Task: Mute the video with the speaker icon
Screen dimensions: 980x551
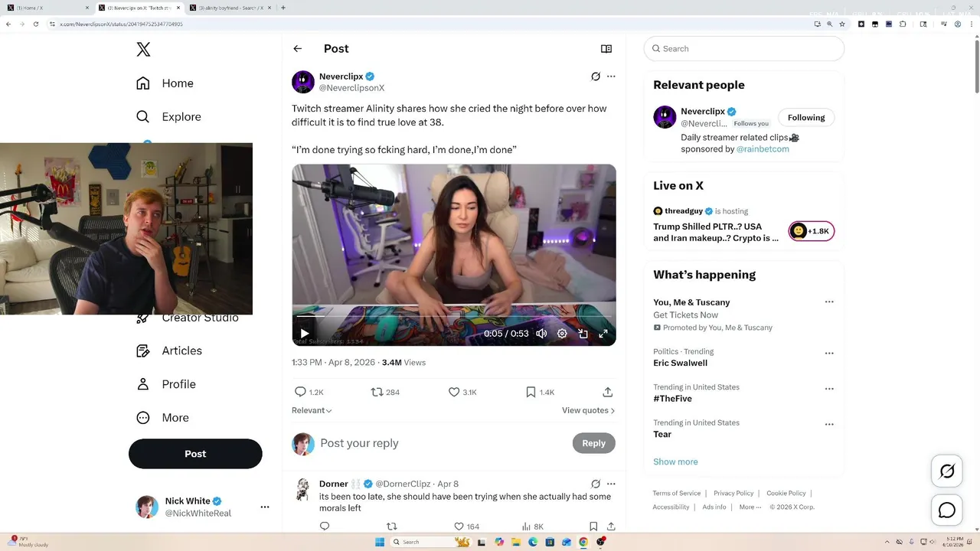Action: coord(541,334)
